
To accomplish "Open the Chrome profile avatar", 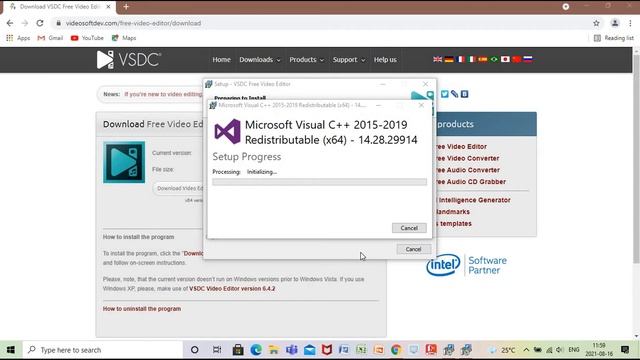I will [x=615, y=23].
